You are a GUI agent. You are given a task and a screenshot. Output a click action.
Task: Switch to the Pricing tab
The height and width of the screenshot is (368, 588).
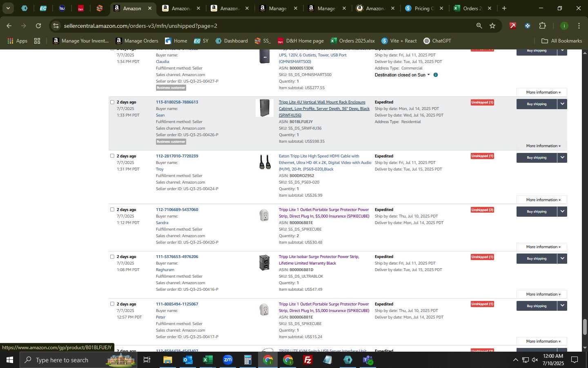(424, 8)
